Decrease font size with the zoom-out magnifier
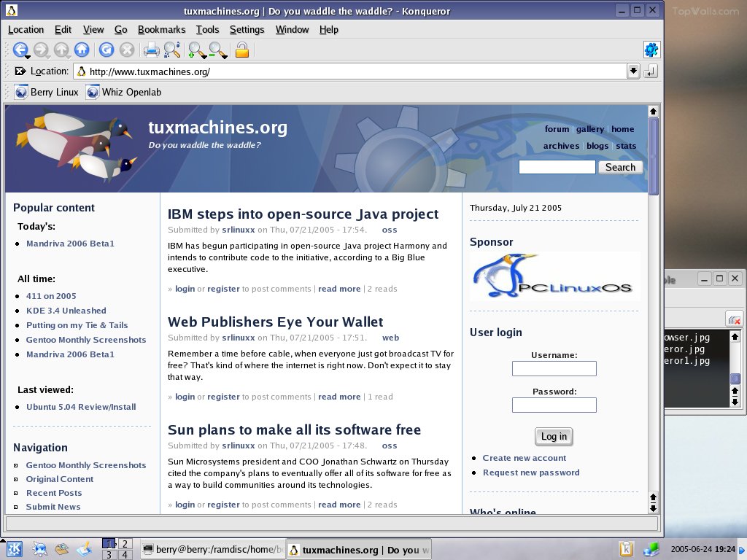This screenshot has height=560, width=747. [x=216, y=49]
